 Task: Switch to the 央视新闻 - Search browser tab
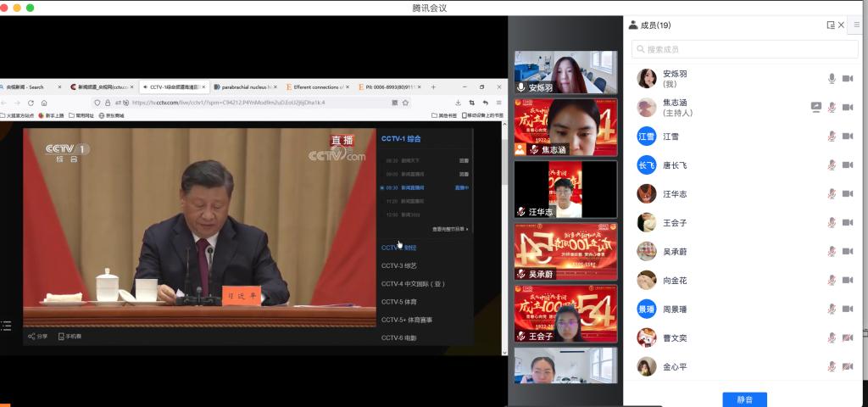pos(31,87)
